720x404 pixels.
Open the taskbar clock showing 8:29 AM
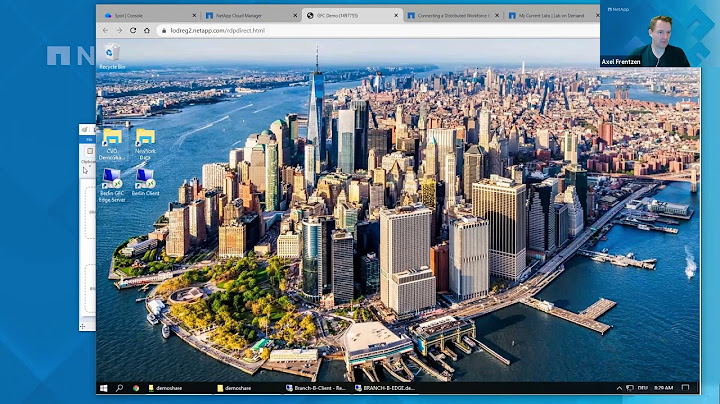click(664, 388)
